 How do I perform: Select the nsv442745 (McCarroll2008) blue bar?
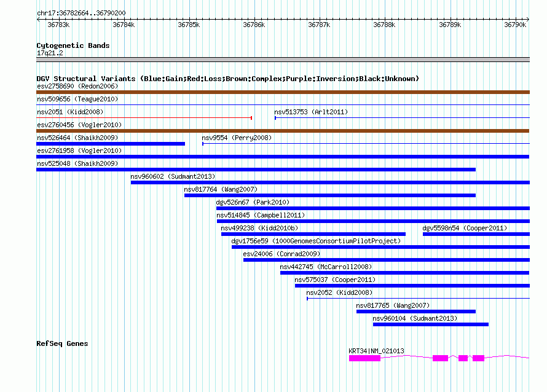coord(405,273)
